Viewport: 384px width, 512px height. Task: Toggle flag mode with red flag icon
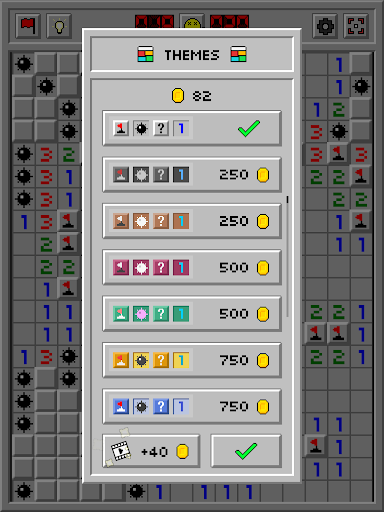tap(28, 26)
